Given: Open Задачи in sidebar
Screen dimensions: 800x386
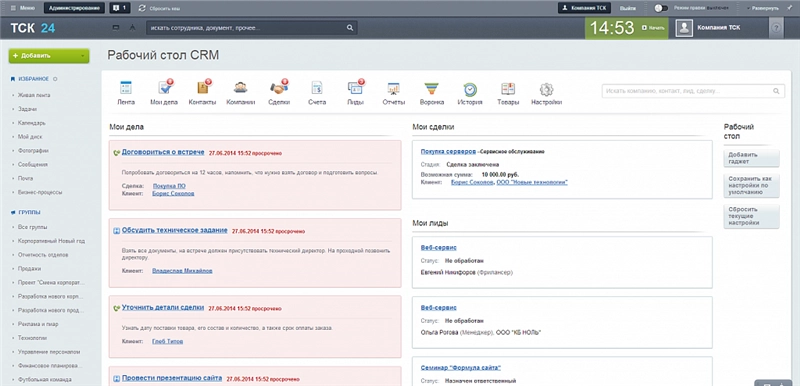Looking at the screenshot, I should [x=27, y=109].
